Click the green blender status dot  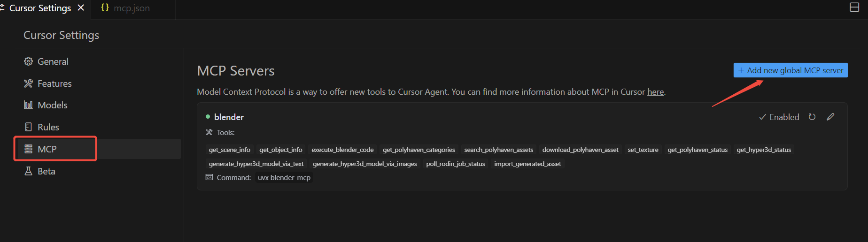[208, 116]
